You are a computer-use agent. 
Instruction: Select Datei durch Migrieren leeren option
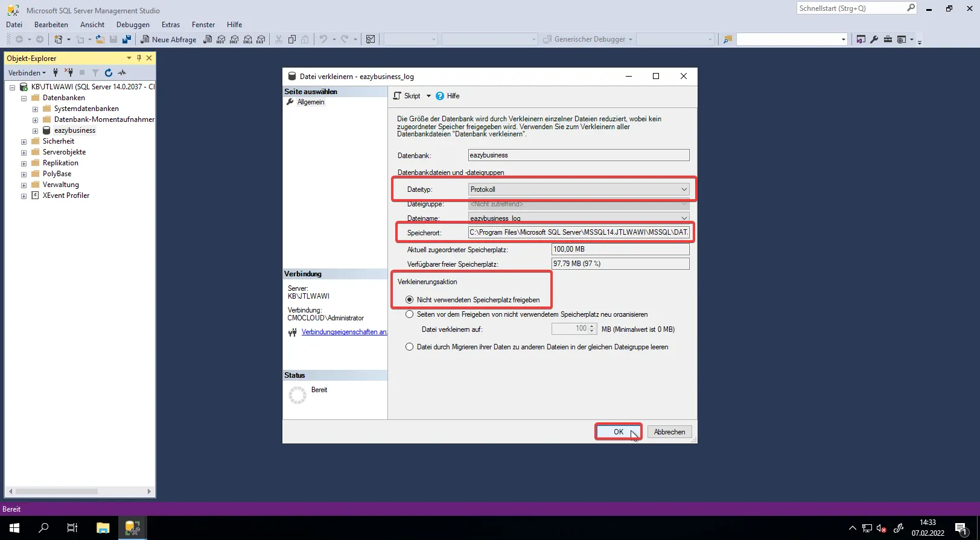point(410,347)
